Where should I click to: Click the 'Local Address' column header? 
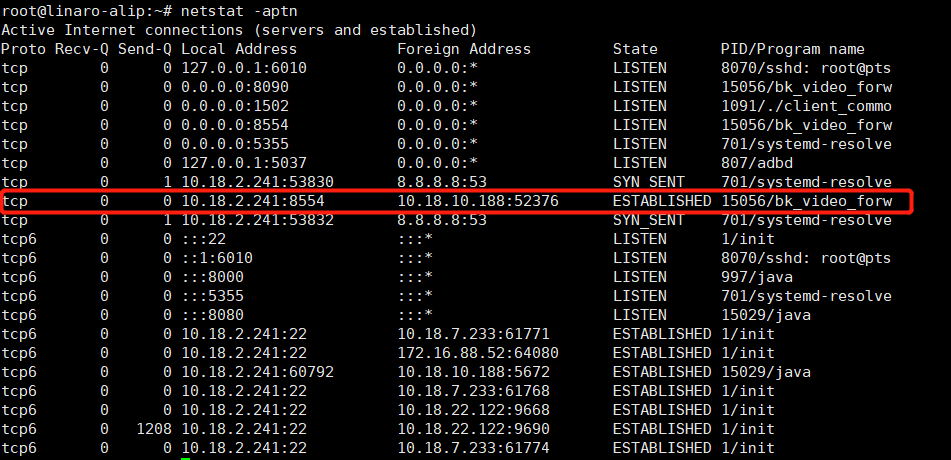click(239, 49)
